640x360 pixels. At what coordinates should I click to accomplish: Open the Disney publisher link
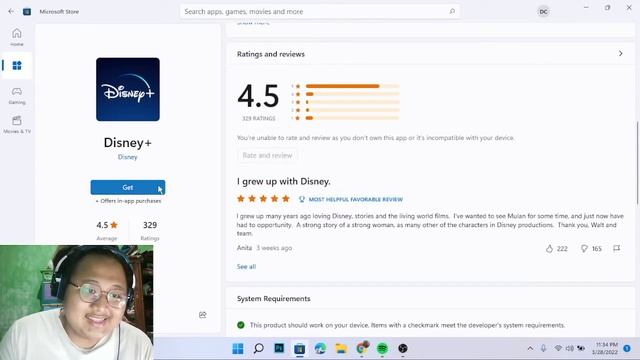coord(127,157)
